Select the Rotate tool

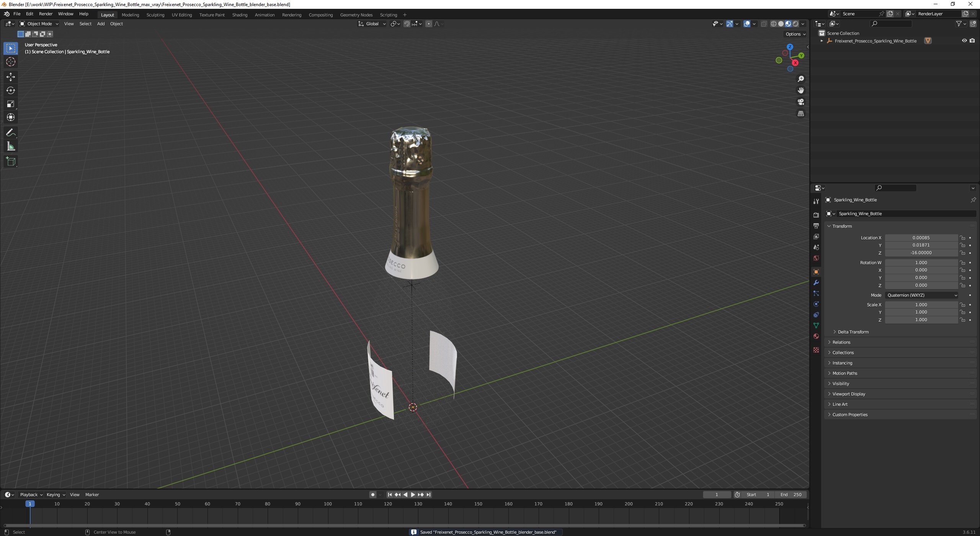[11, 90]
